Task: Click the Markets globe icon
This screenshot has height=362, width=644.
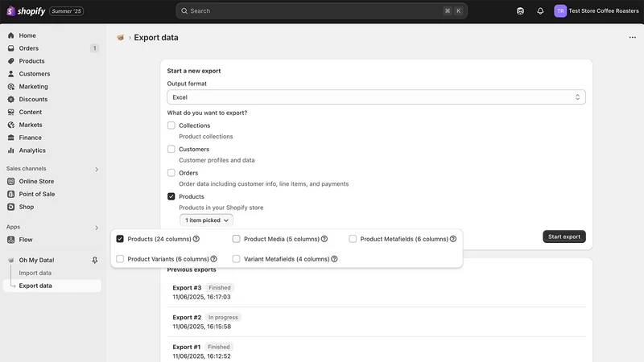Action: 11,125
